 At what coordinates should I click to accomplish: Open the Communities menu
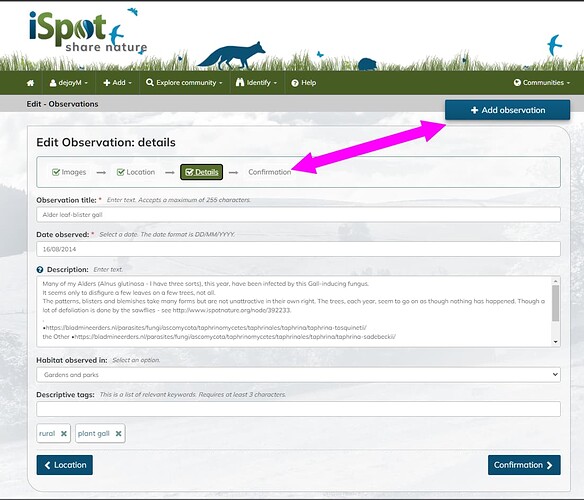click(x=542, y=83)
